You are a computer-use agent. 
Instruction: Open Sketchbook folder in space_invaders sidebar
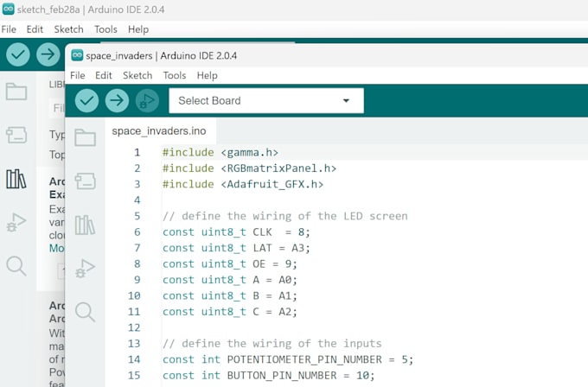click(85, 137)
